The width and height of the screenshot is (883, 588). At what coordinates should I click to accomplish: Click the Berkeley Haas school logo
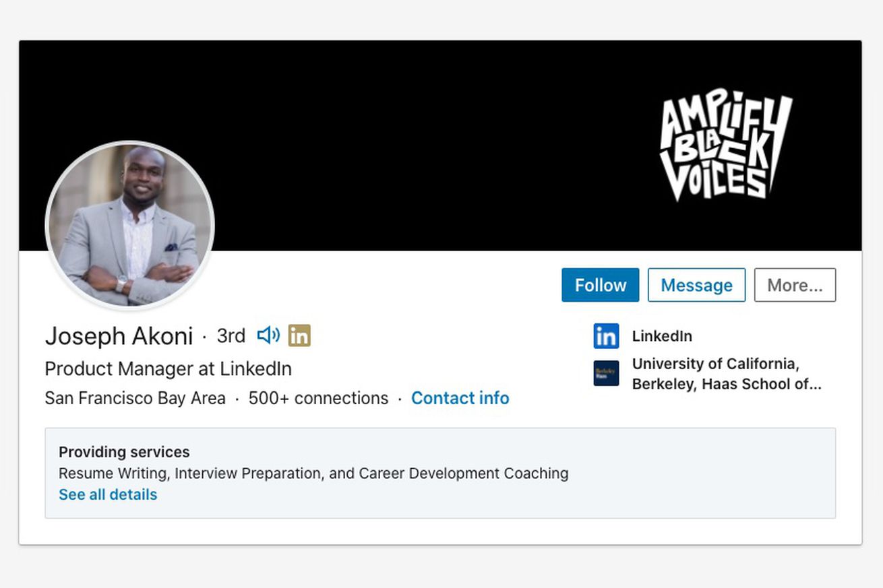(x=606, y=373)
